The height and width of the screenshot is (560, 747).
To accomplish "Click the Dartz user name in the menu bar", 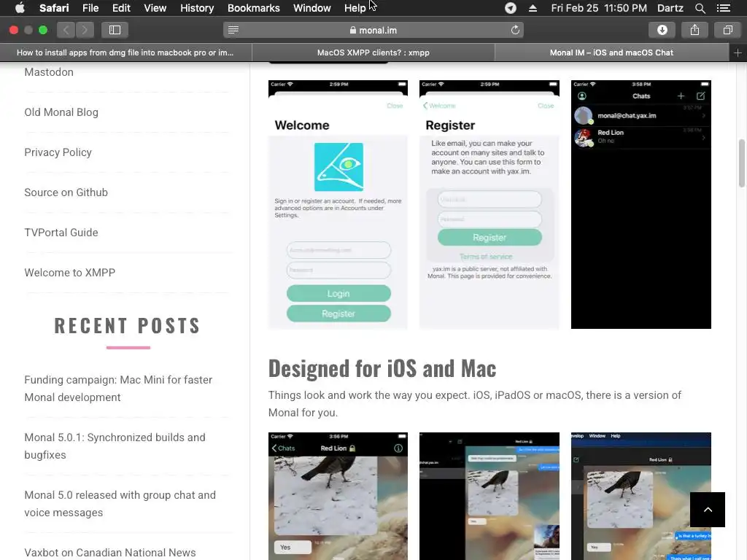I will click(670, 8).
